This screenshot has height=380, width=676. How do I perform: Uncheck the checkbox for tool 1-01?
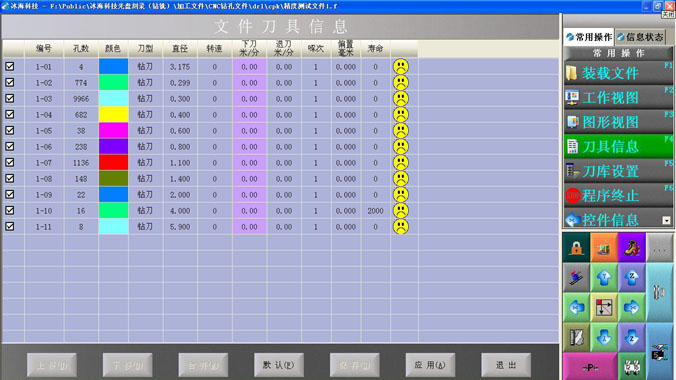[9, 66]
